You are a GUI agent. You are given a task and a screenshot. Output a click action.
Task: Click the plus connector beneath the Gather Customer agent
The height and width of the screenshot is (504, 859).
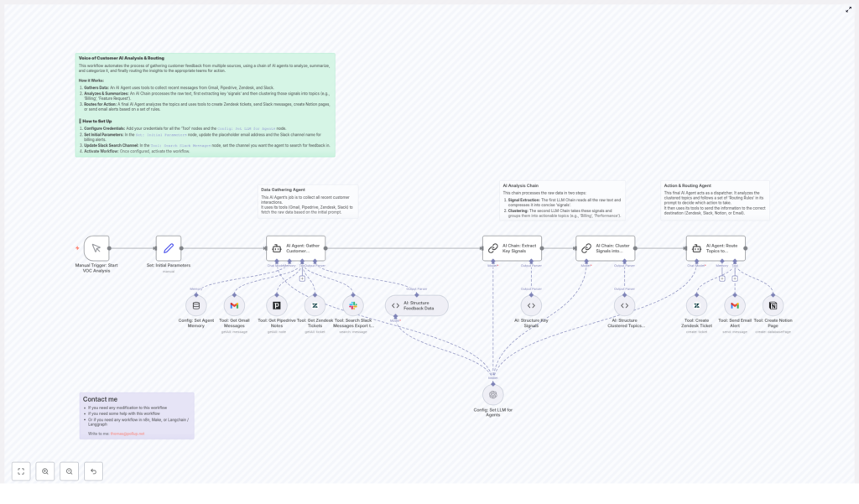click(302, 278)
